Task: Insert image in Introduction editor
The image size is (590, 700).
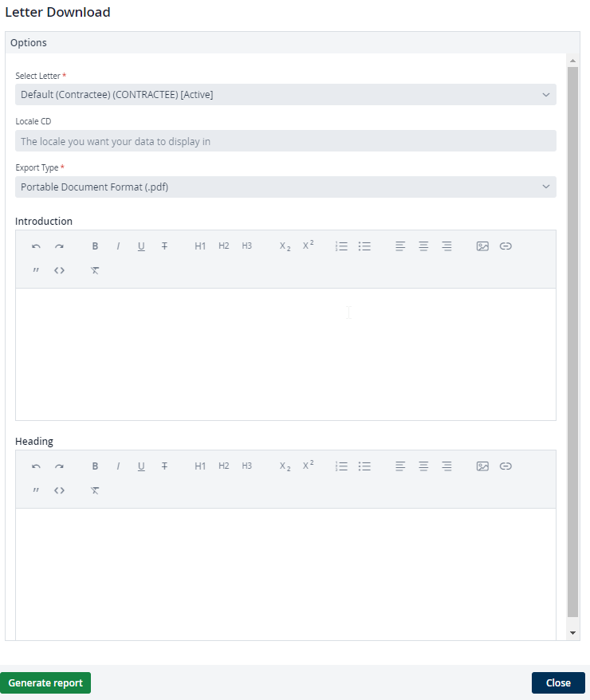Action: [482, 246]
